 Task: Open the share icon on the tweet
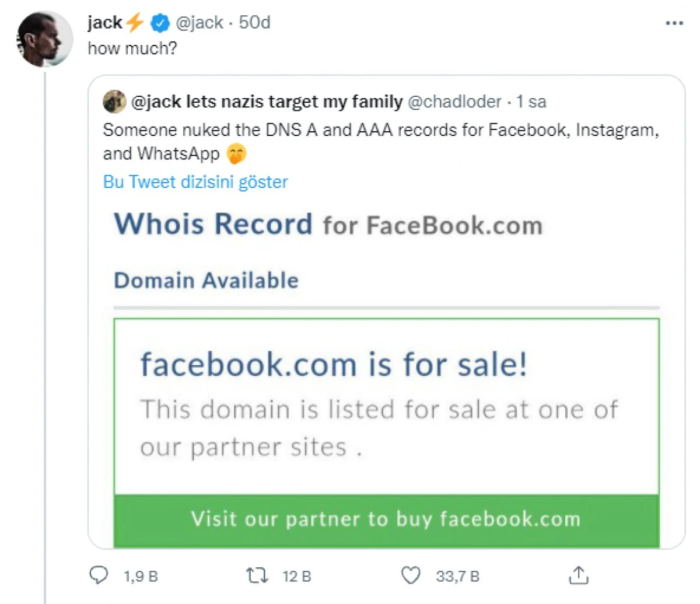[x=577, y=575]
